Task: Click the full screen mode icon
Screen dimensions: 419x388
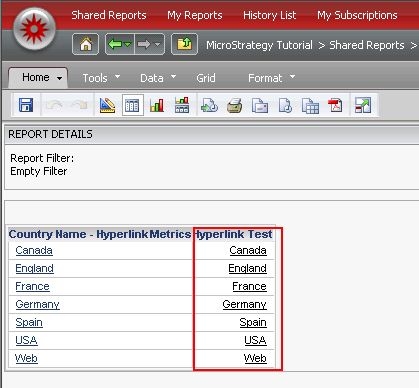Action: 363,105
